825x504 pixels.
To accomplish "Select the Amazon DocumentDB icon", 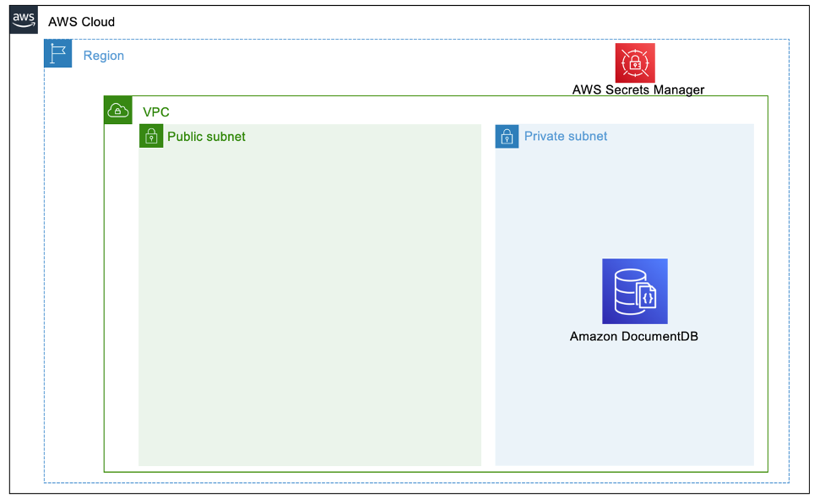I will pyautogui.click(x=634, y=291).
